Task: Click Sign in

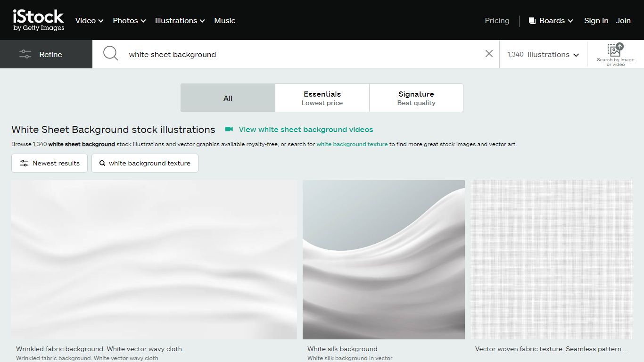Action: click(596, 21)
